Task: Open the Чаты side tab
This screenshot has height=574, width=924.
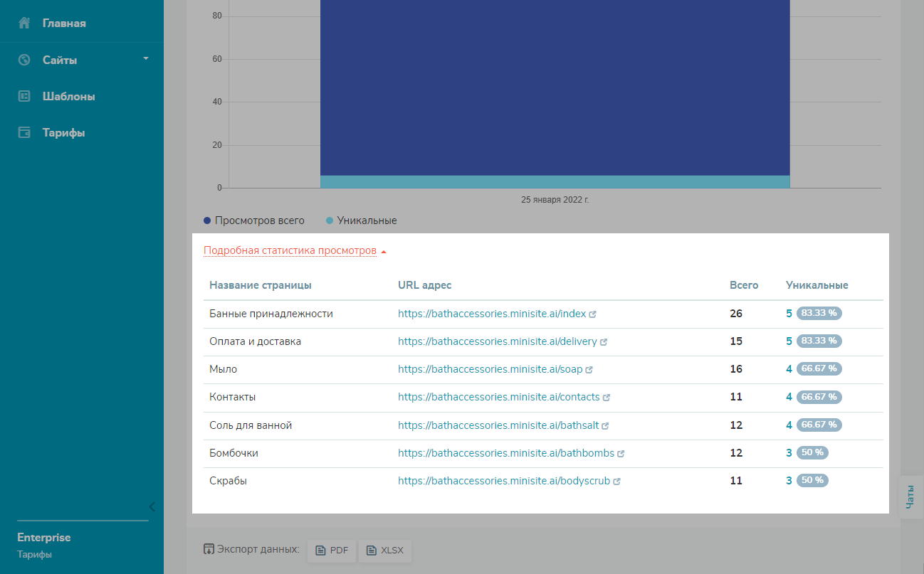Action: pos(910,496)
